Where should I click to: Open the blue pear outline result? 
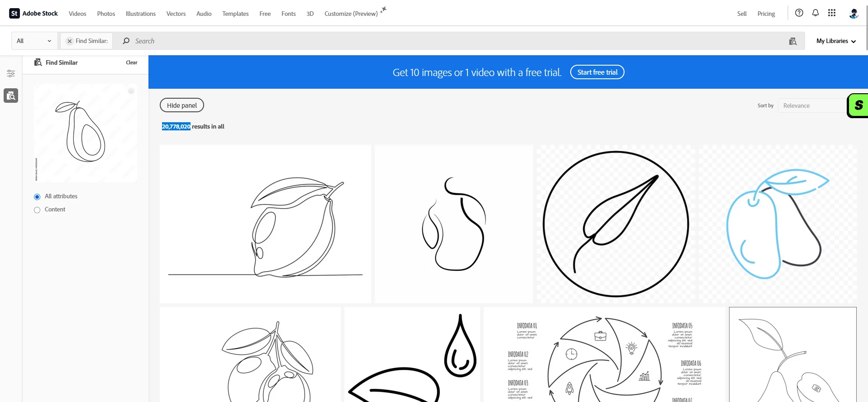tap(777, 224)
